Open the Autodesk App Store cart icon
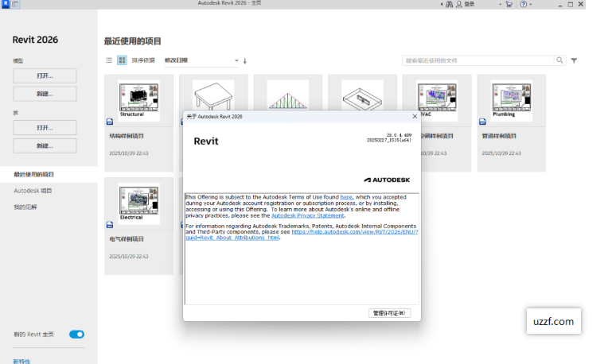The image size is (608, 364). click(x=509, y=4)
